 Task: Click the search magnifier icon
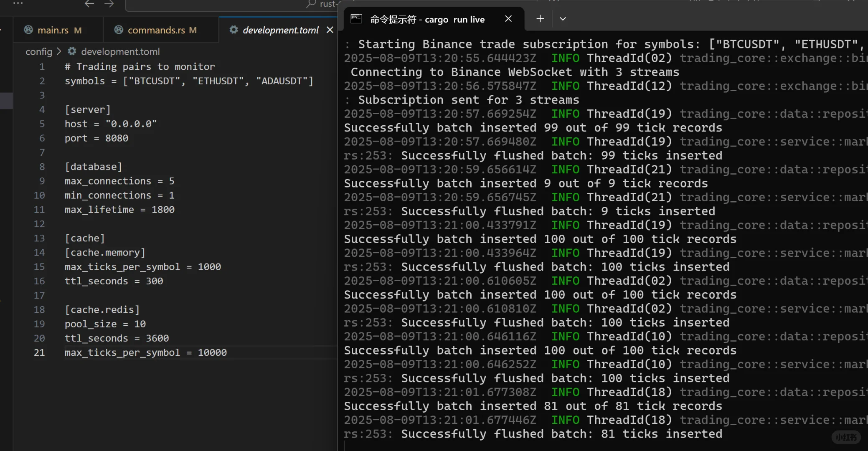pyautogui.click(x=311, y=4)
